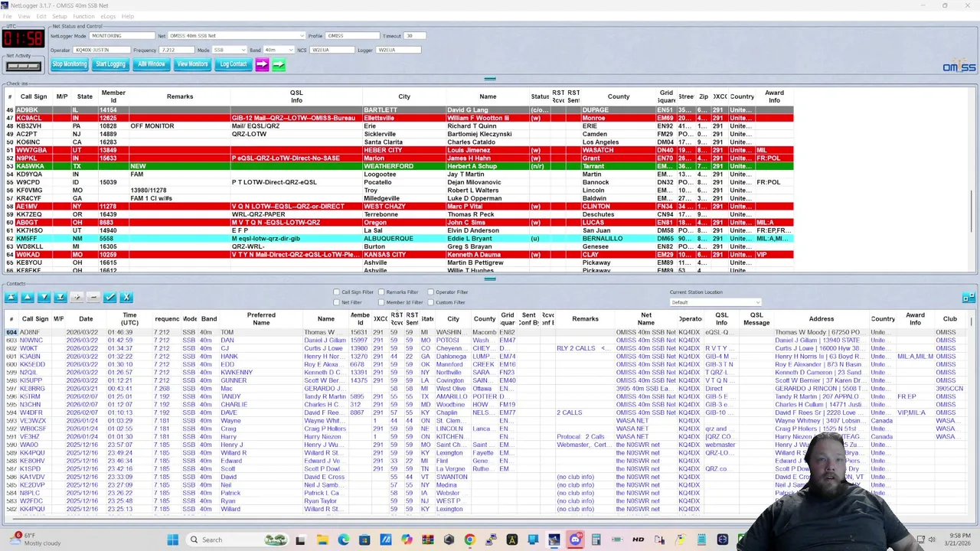Open the HD app icon on taskbar
980x551 pixels.
click(638, 540)
